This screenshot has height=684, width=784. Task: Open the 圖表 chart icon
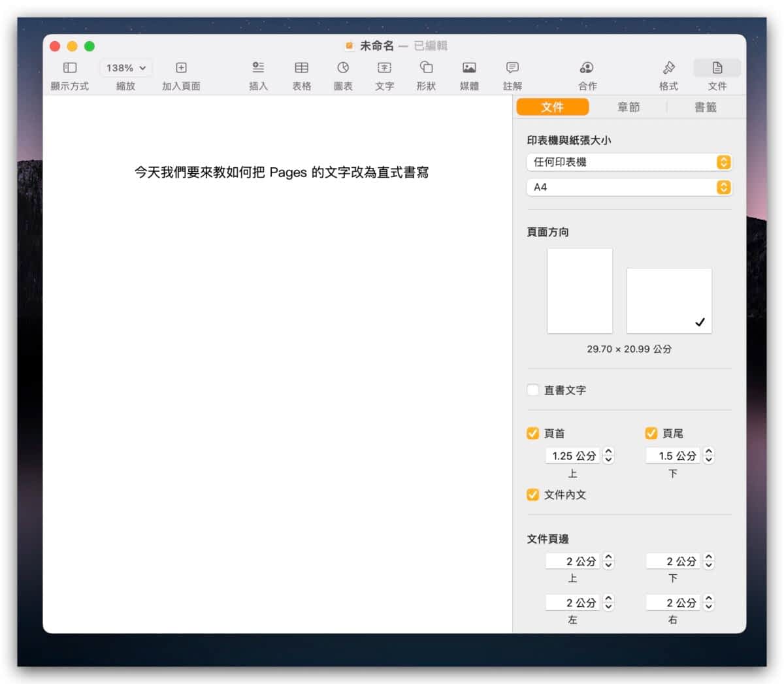click(343, 68)
